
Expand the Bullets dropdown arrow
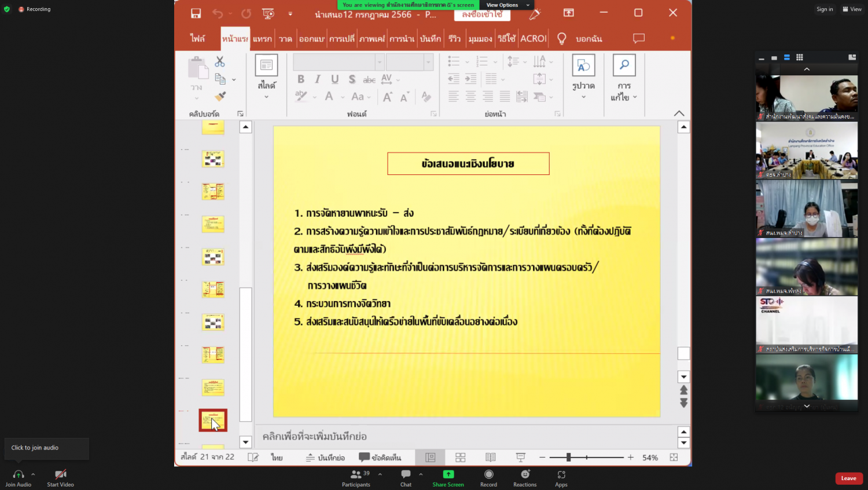pyautogui.click(x=467, y=62)
